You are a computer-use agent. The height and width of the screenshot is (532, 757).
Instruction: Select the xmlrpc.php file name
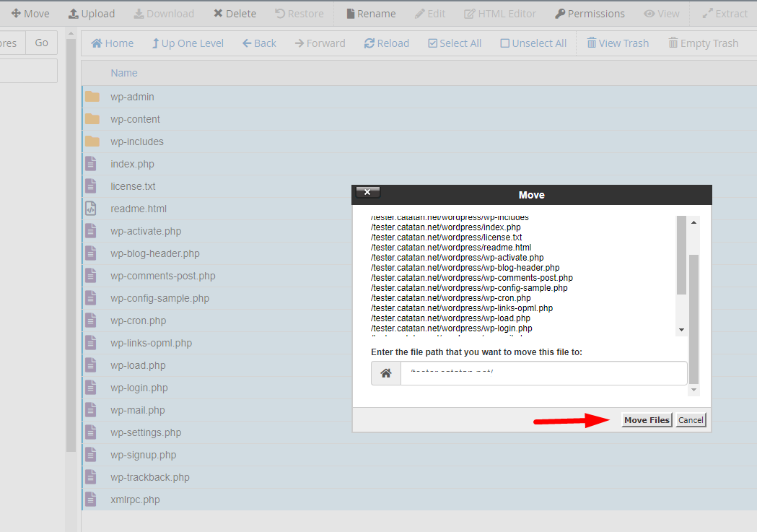[x=135, y=500]
